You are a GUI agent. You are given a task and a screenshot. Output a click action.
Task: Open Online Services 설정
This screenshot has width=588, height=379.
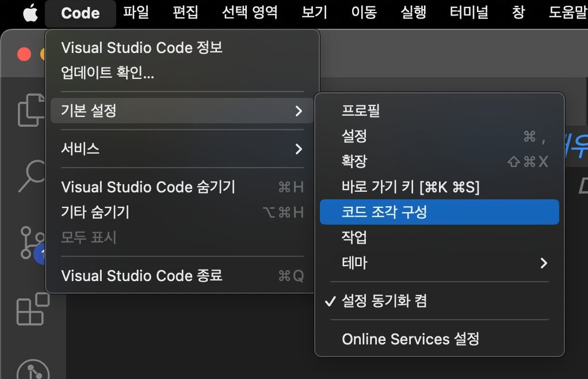[439, 339]
